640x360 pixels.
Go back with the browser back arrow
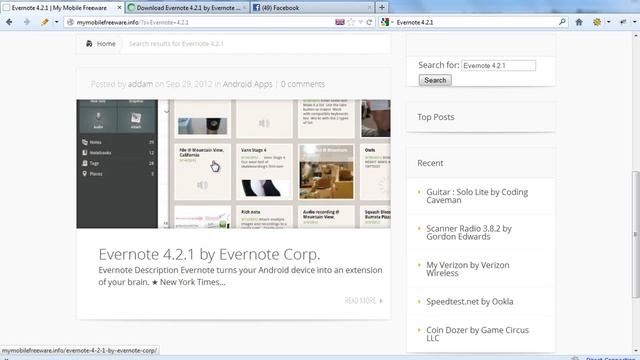click(x=9, y=22)
